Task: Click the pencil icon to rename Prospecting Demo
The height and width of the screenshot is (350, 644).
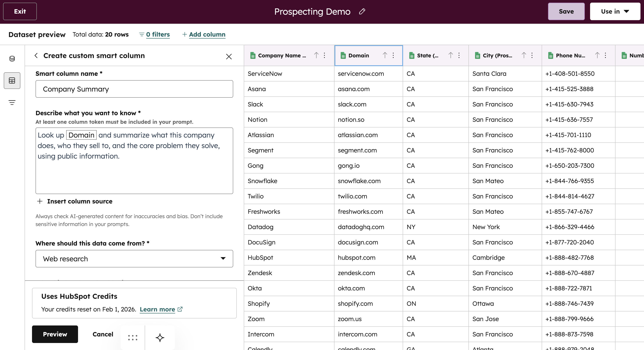Action: [x=362, y=11]
